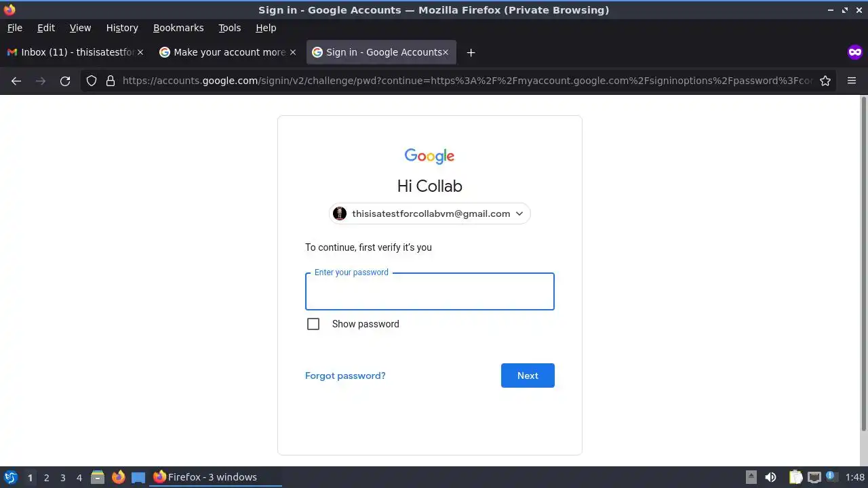Image resolution: width=868 pixels, height=488 pixels.
Task: Go back using the browser back arrow
Action: [16, 81]
